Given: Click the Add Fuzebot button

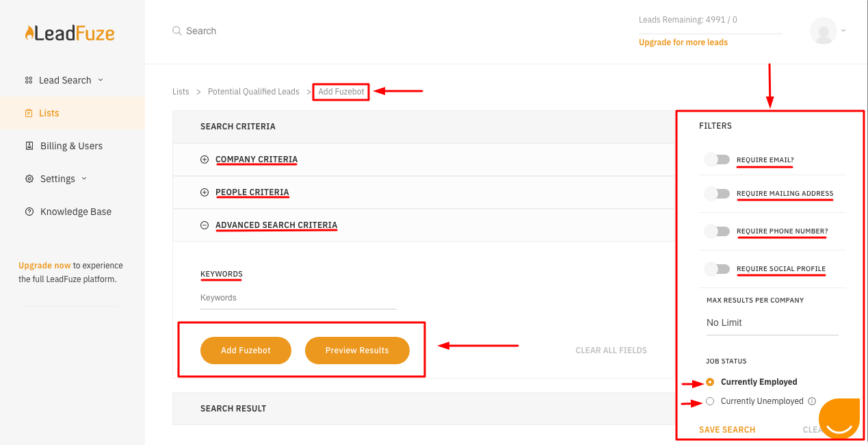Looking at the screenshot, I should pos(246,351).
